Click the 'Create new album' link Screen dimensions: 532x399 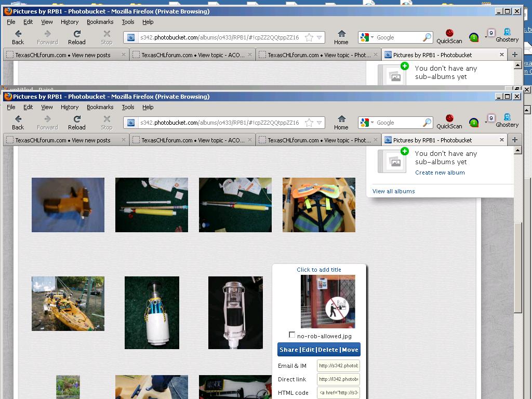click(x=440, y=172)
